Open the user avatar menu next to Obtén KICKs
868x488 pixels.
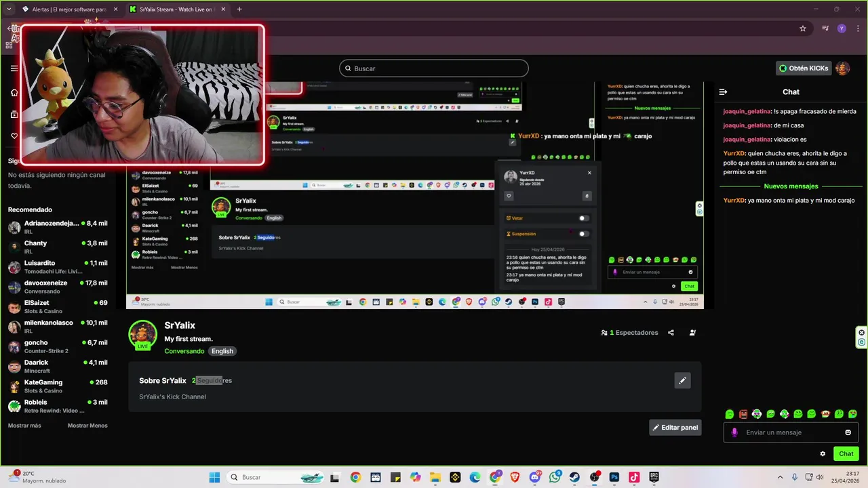click(842, 68)
